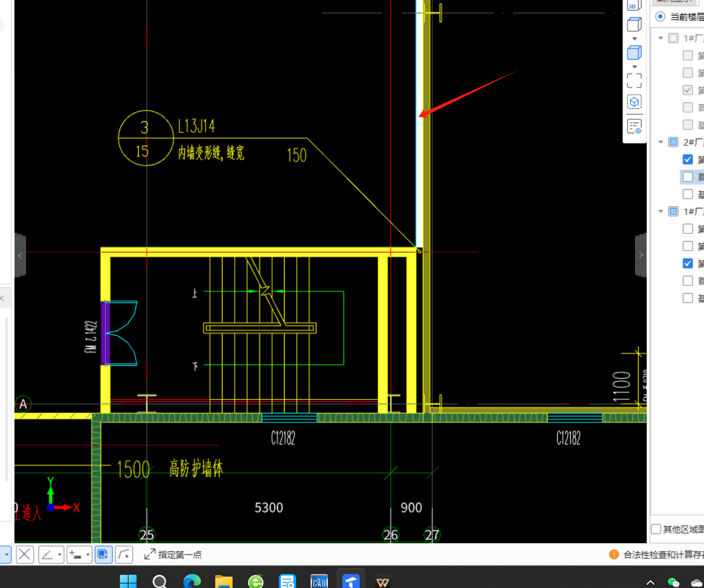Click the 1500 高防护墙体 annotation

pos(170,469)
